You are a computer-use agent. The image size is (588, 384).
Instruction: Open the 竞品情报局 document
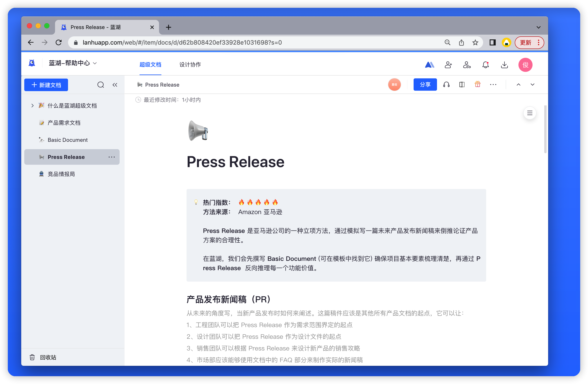(61, 174)
